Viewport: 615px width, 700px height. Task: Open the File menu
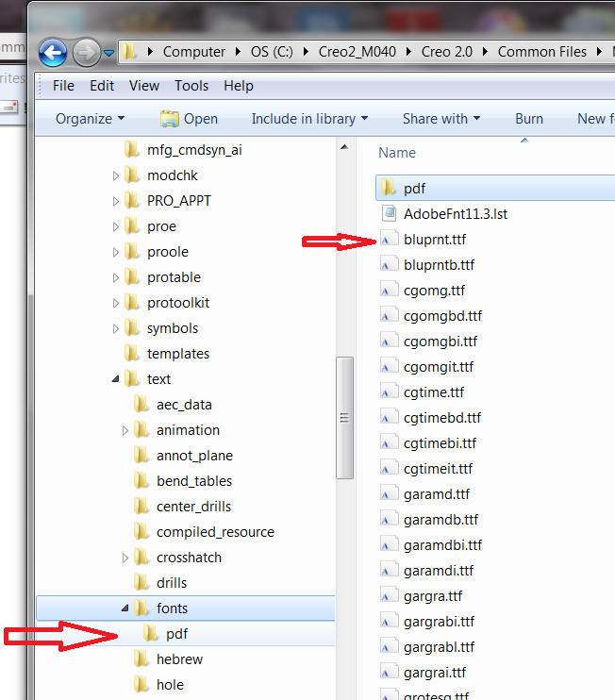click(63, 86)
